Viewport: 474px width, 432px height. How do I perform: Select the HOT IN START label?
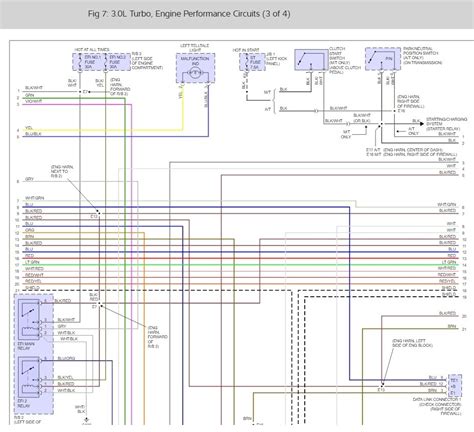point(246,50)
